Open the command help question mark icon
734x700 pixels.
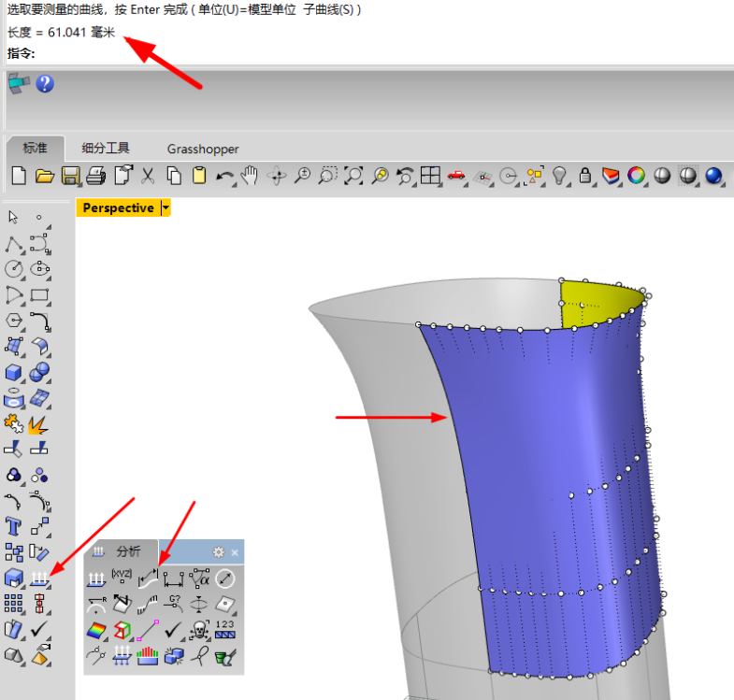44,84
